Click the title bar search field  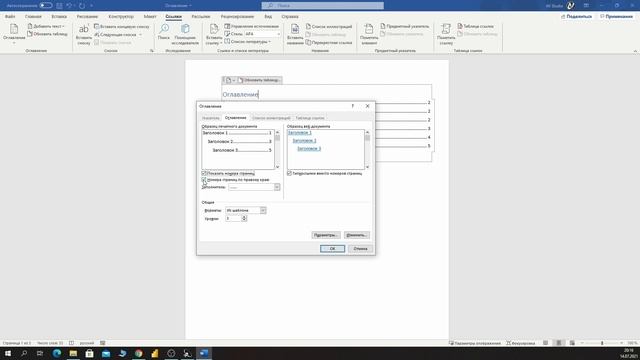pyautogui.click(x=322, y=6)
